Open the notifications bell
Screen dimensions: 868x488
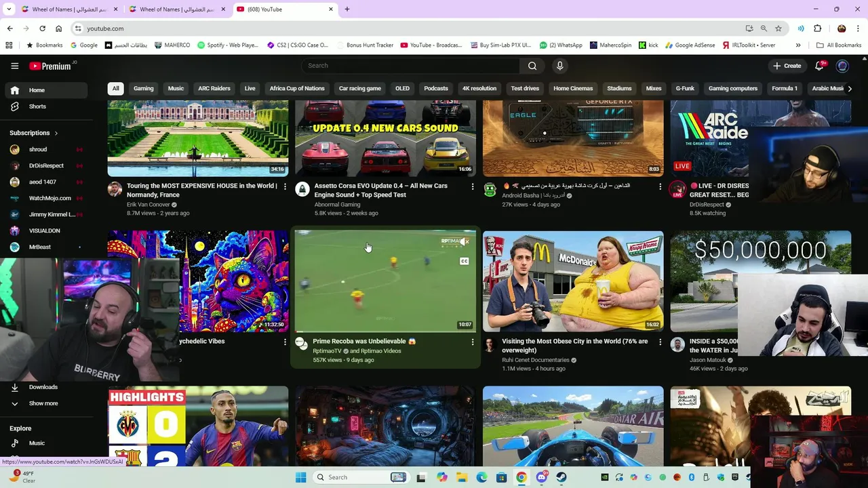click(x=819, y=66)
